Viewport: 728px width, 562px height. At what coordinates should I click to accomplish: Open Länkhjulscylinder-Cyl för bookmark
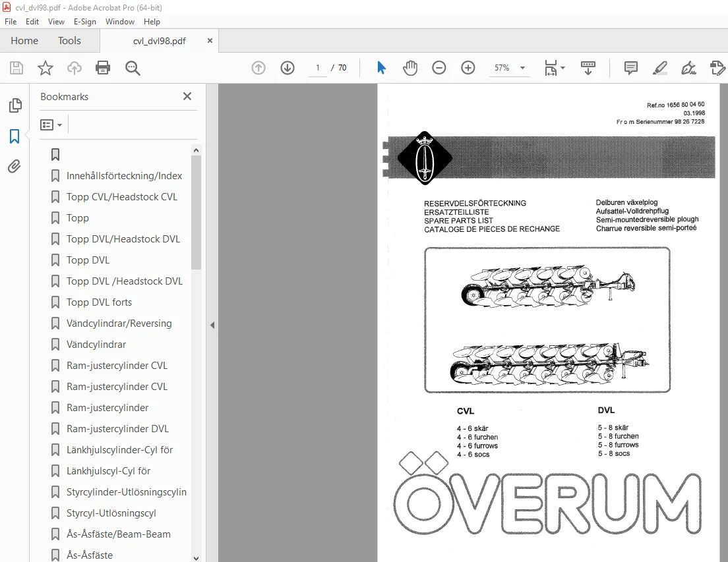(119, 450)
